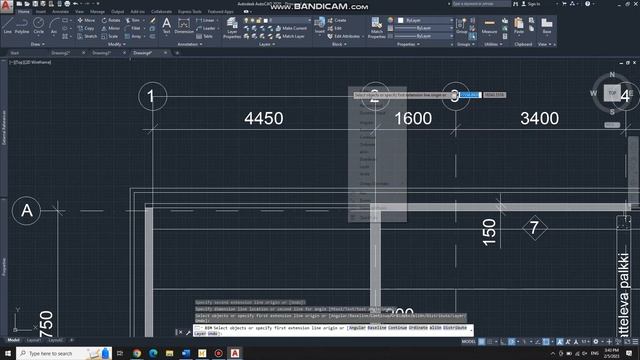Open the Collaborate ribbon tab
Screen dimensions: 640x360
pos(161,11)
